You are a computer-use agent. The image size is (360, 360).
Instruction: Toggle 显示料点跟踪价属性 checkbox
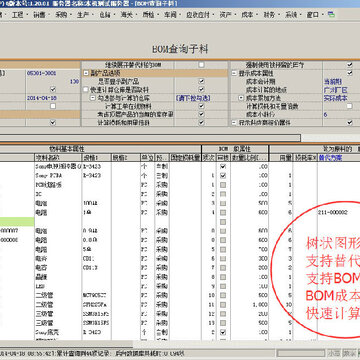349,123
